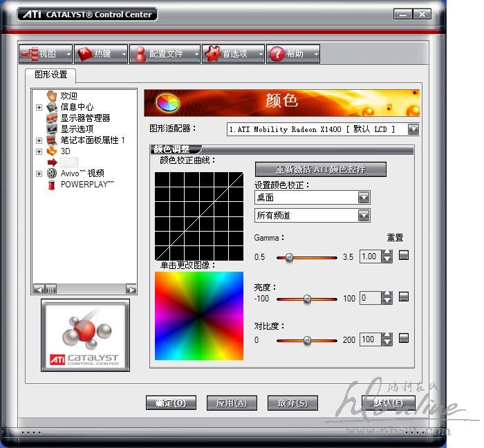Increase contrast with spinner up arrow
484x448 pixels.
click(387, 336)
